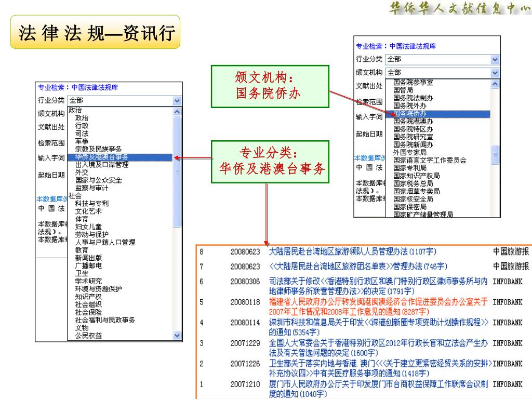Select 卫生 in the category list

point(82,274)
